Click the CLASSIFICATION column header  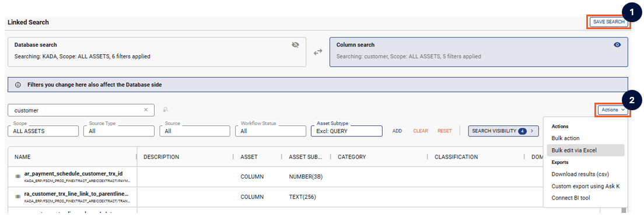(x=456, y=157)
